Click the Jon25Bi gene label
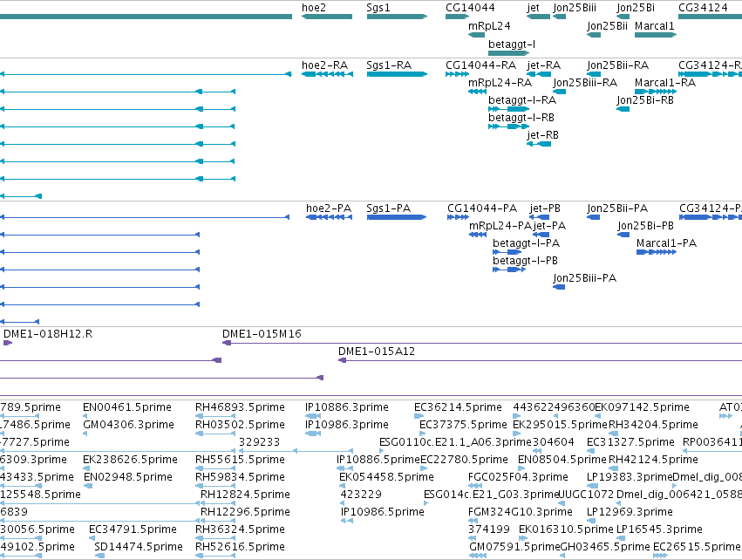Image resolution: width=742 pixels, height=560 pixels. (x=636, y=8)
